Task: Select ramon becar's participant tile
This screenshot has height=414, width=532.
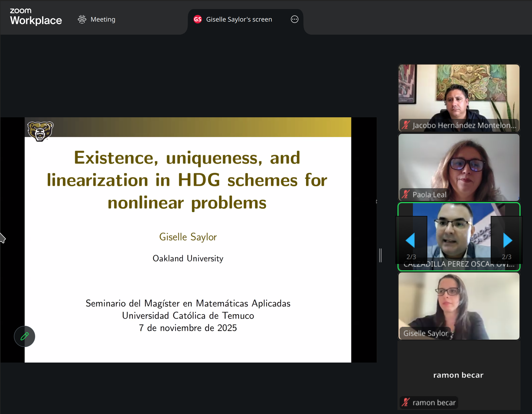Action: click(x=459, y=375)
